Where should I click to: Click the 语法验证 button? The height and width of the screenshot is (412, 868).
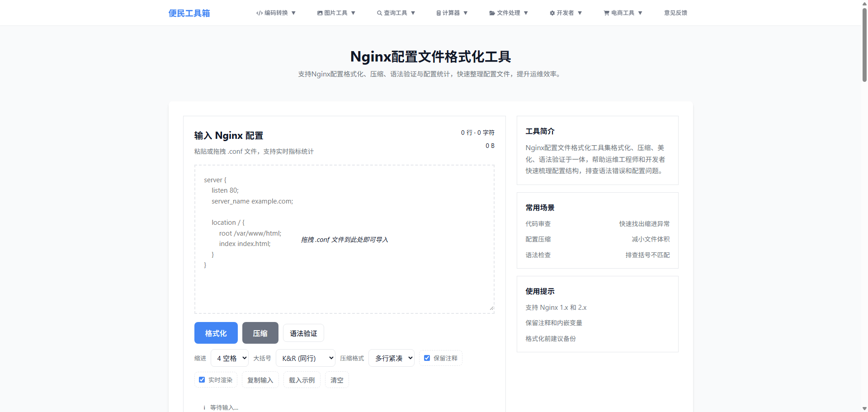[x=303, y=333]
